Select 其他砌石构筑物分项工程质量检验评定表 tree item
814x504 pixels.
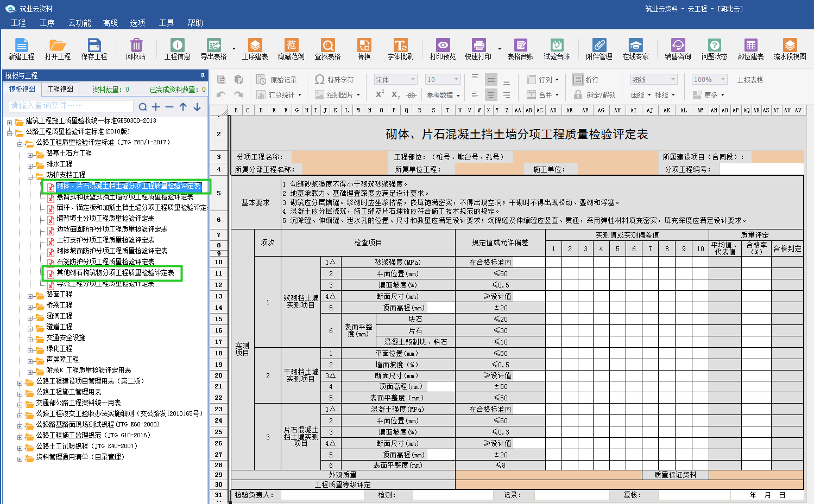pyautogui.click(x=115, y=273)
